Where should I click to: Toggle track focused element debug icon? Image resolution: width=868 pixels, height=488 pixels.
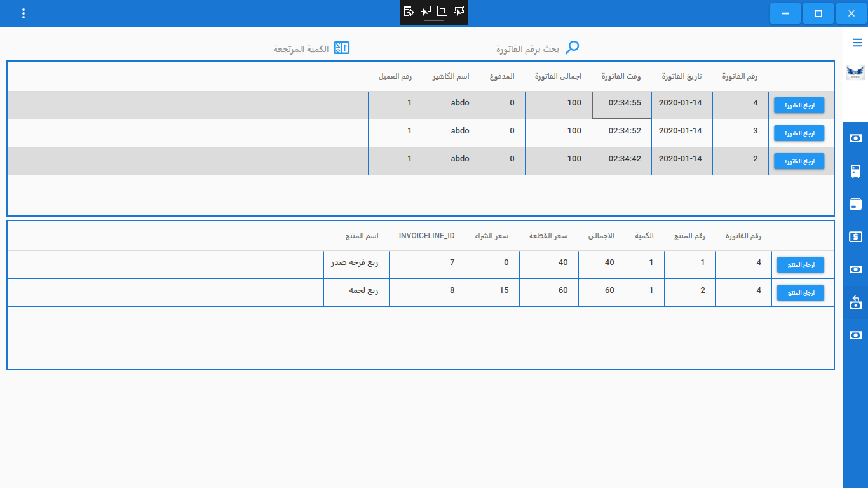(459, 11)
